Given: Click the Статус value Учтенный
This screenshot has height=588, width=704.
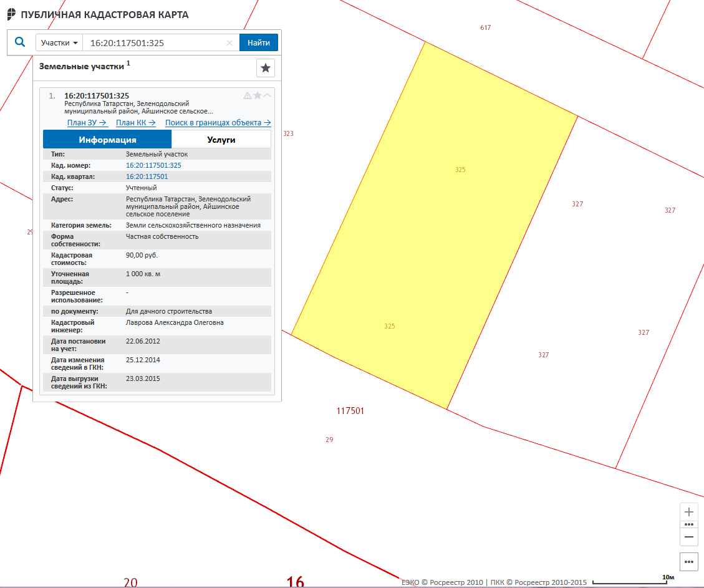Looking at the screenshot, I should [x=142, y=188].
